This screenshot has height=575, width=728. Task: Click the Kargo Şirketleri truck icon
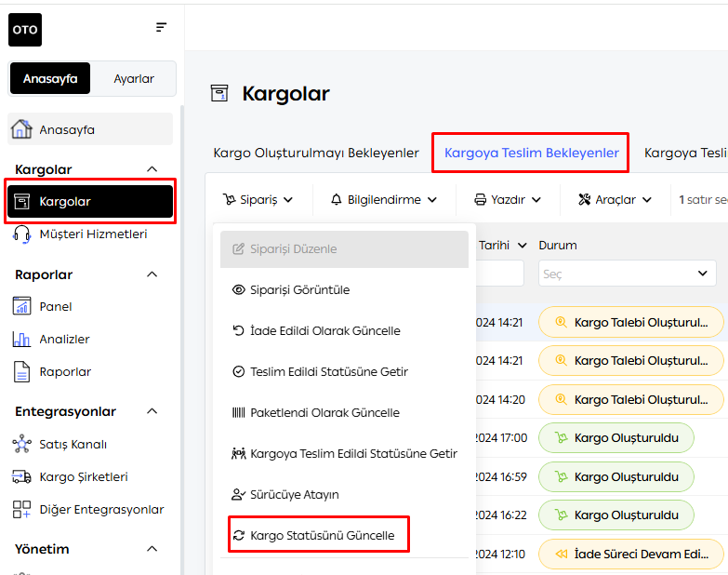click(21, 476)
